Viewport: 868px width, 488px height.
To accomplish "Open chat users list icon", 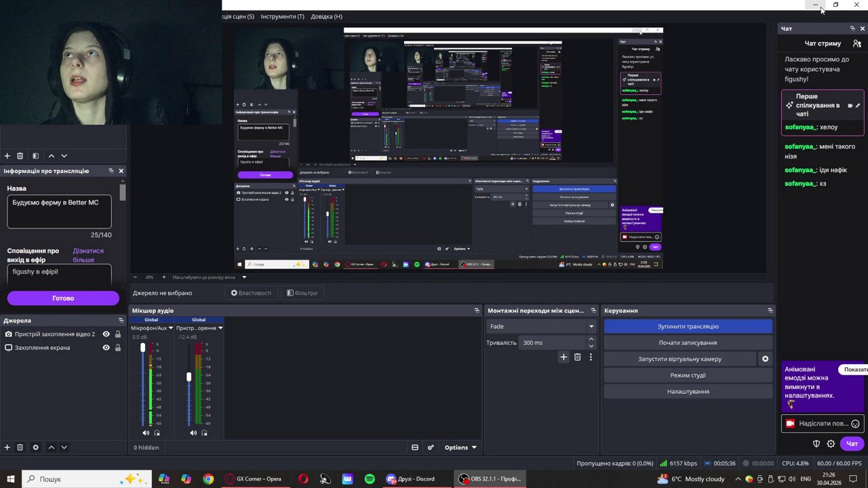I will click(857, 43).
